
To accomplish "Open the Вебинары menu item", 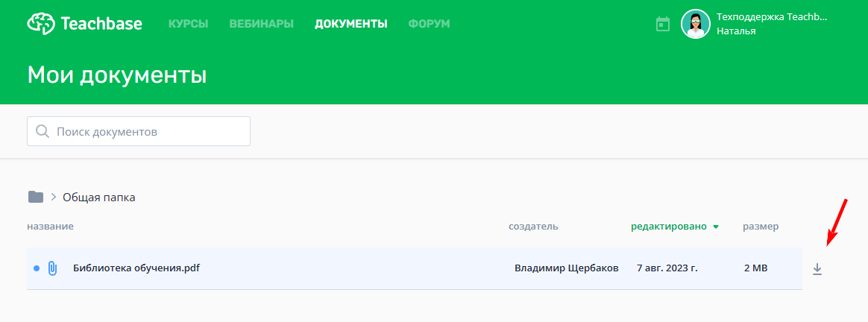I will 261,24.
